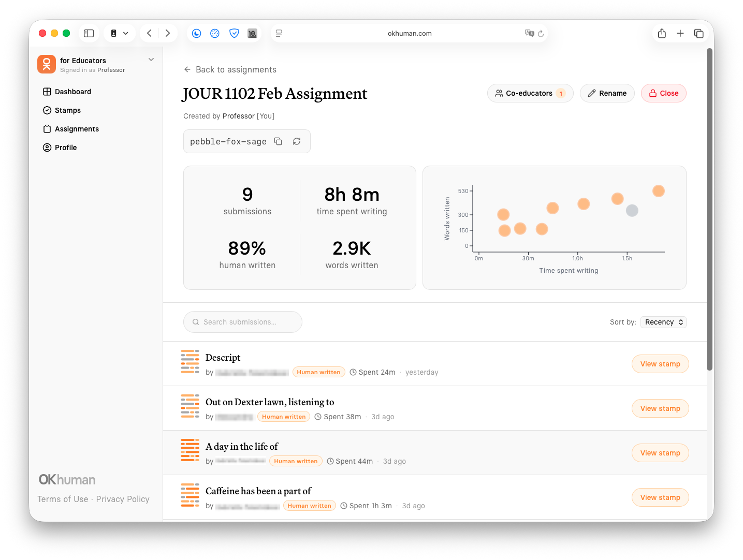
Task: Reload the okhuman.com page
Action: tap(541, 34)
